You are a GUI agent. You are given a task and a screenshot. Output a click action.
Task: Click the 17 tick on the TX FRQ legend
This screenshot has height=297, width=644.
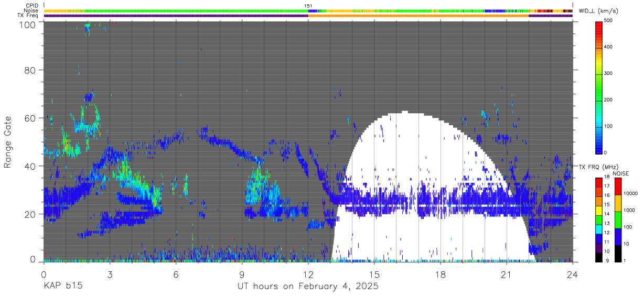coord(607,186)
